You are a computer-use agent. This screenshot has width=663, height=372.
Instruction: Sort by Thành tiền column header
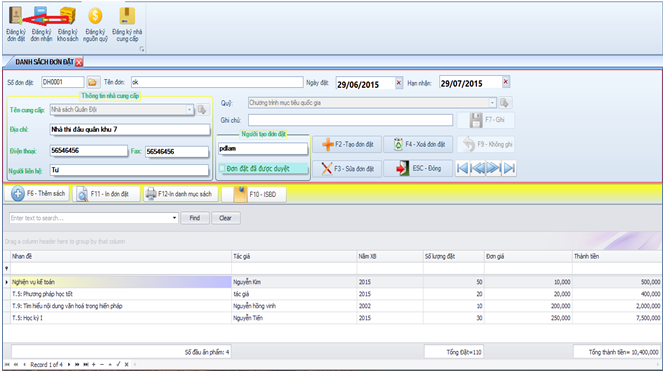(617, 256)
